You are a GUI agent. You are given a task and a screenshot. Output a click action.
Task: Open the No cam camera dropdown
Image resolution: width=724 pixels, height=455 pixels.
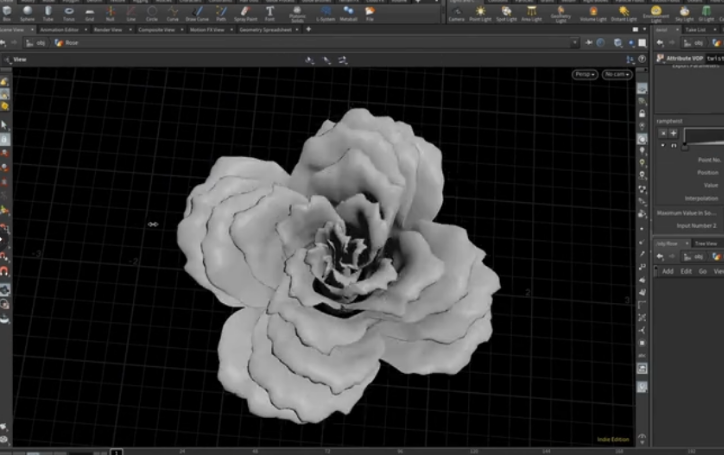pos(616,75)
